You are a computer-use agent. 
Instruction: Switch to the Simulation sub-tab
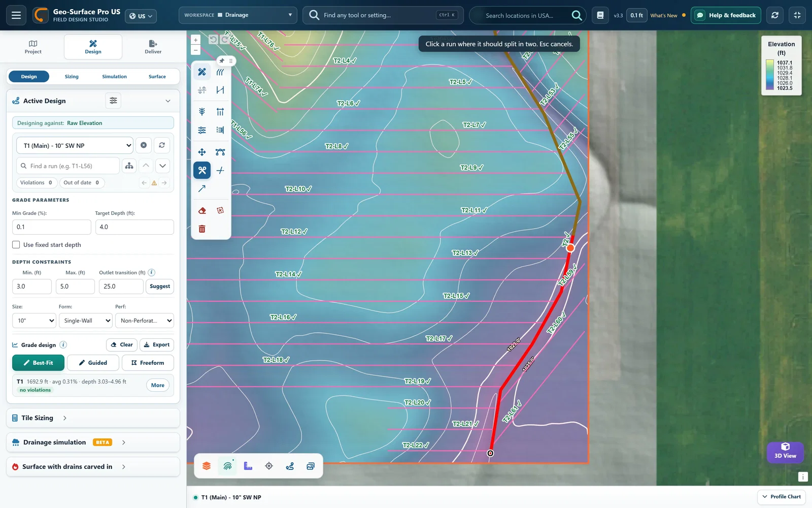point(114,77)
